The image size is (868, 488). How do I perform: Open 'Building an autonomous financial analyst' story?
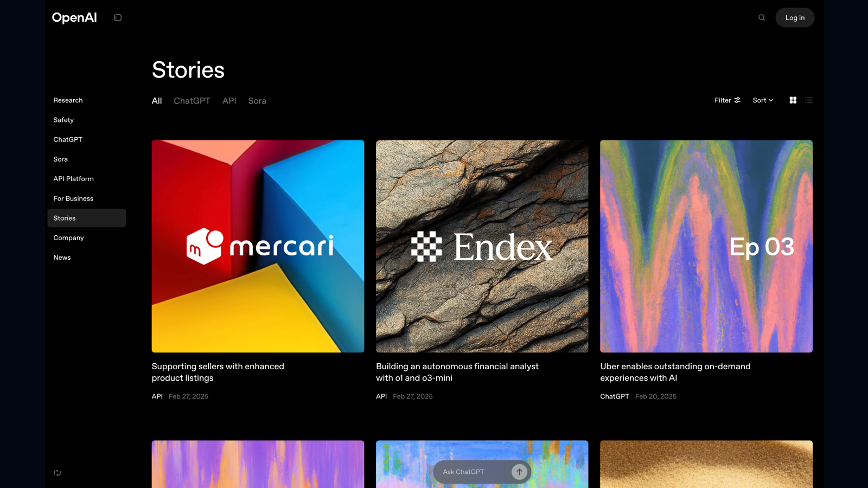[x=457, y=372]
